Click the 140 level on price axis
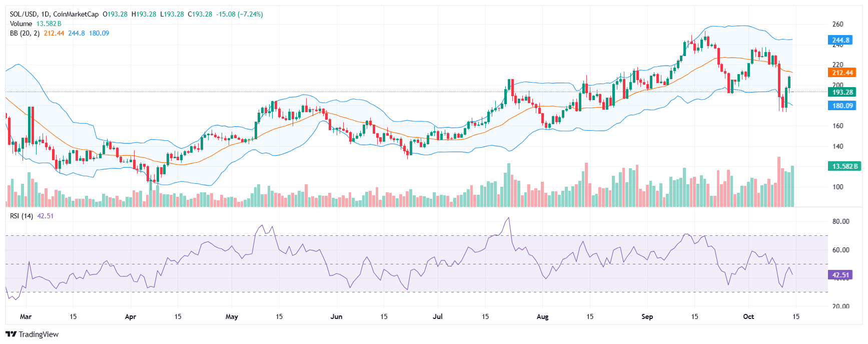 pyautogui.click(x=837, y=146)
